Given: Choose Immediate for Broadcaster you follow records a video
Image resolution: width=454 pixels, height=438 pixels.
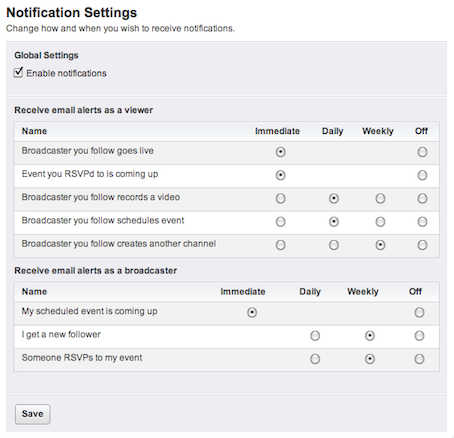Looking at the screenshot, I should (280, 198).
